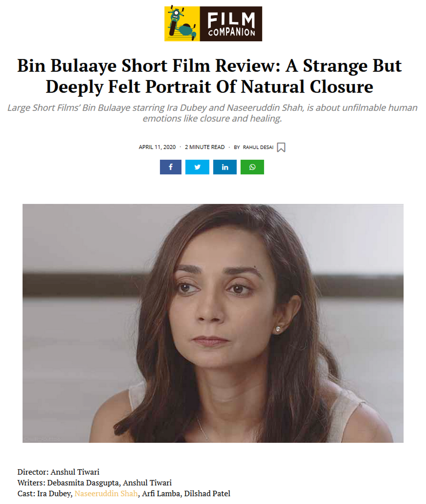Share the review on Facebook
Screen dimensions: 426x504
coord(171,167)
